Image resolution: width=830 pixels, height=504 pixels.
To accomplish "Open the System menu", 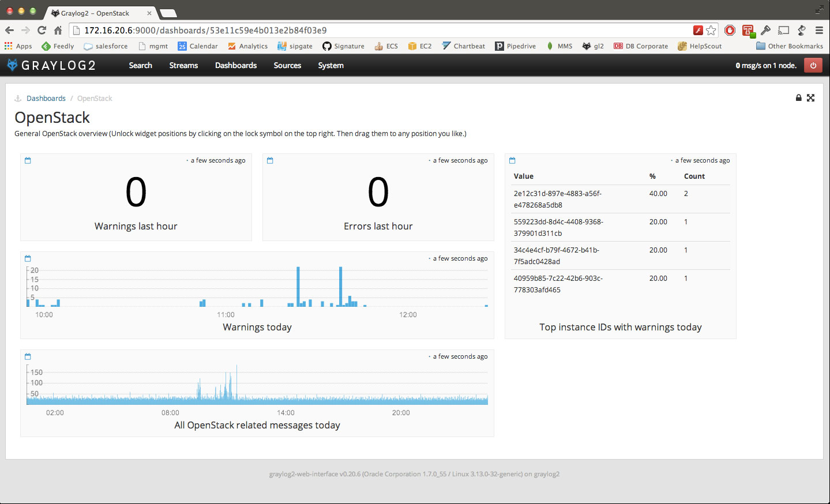I will [x=331, y=65].
